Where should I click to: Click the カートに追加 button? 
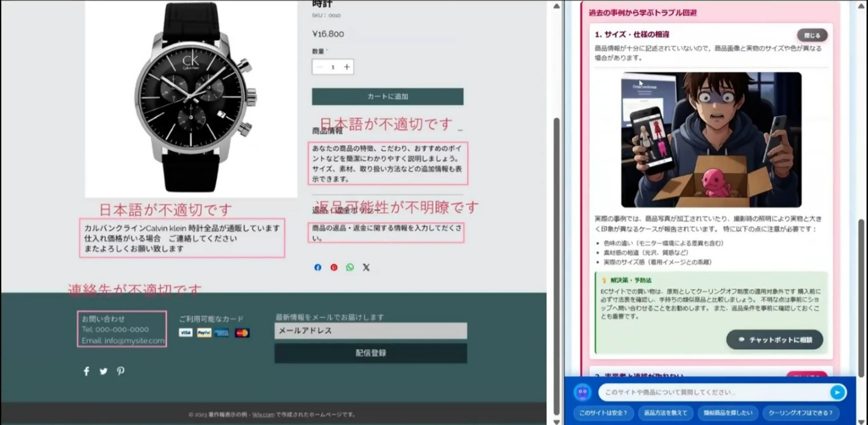coord(387,96)
